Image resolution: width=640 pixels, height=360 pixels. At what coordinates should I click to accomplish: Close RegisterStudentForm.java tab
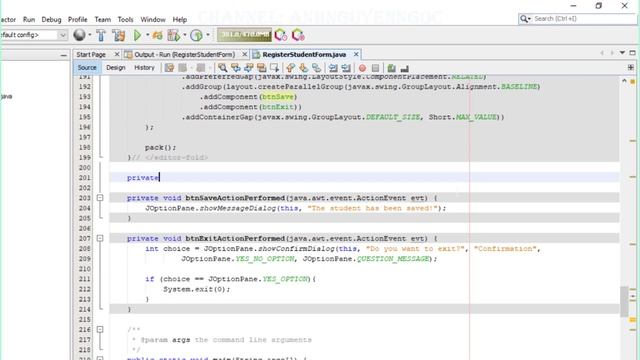[356, 54]
